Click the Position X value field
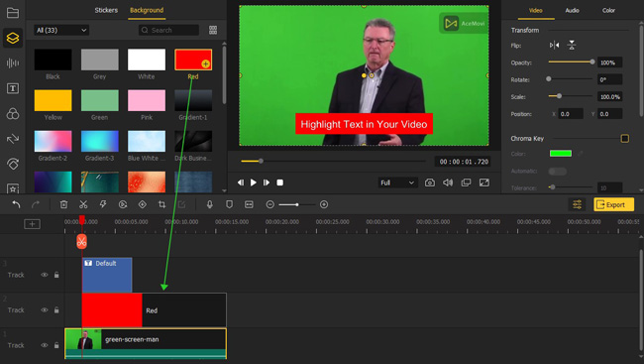644x364 pixels. coord(571,114)
